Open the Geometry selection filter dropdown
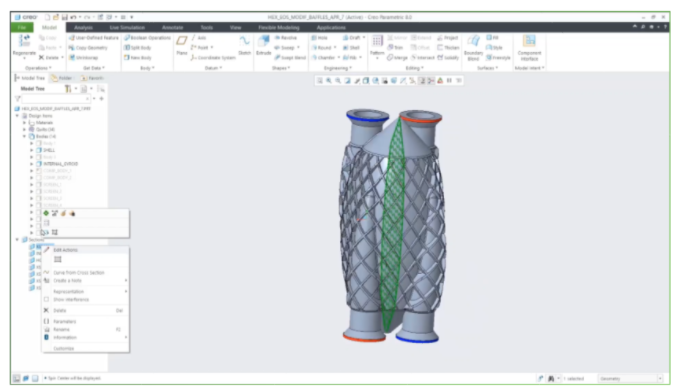Screen dimensions: 674x390 pyautogui.click(x=631, y=378)
